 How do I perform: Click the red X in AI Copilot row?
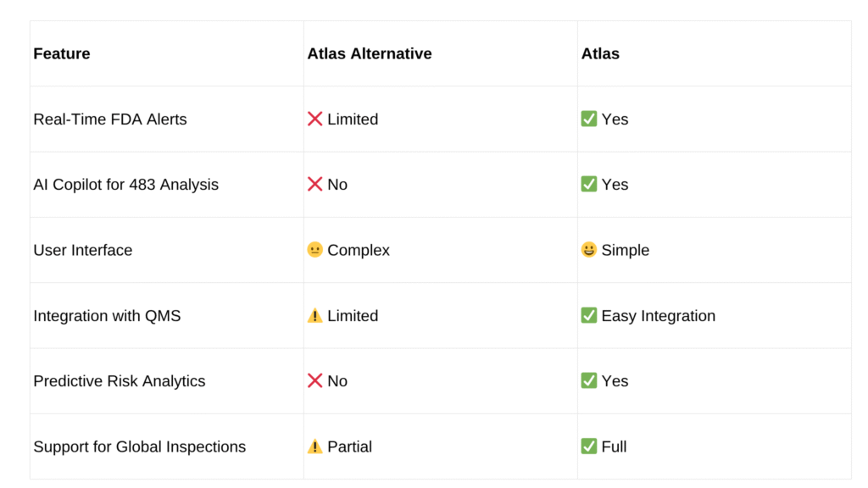tap(315, 184)
